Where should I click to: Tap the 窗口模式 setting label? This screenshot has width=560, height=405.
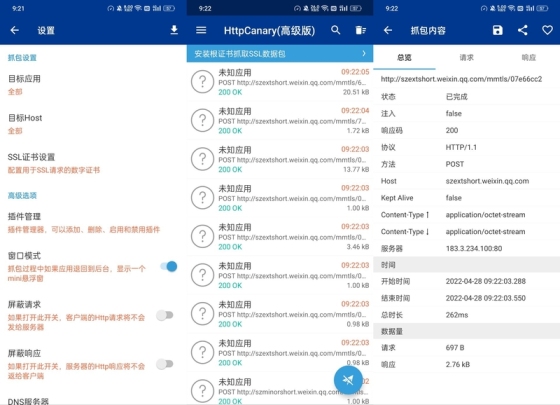point(24,256)
